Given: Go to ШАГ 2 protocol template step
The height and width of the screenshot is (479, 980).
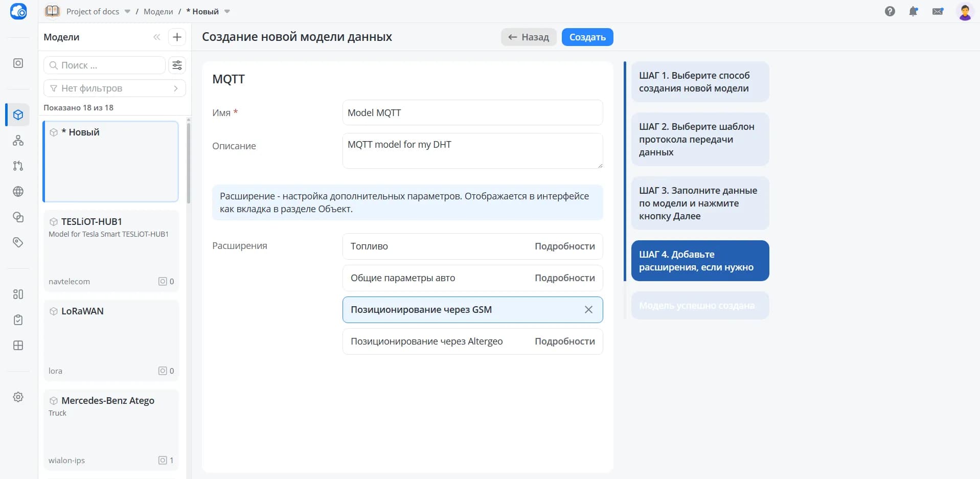Looking at the screenshot, I should [700, 139].
